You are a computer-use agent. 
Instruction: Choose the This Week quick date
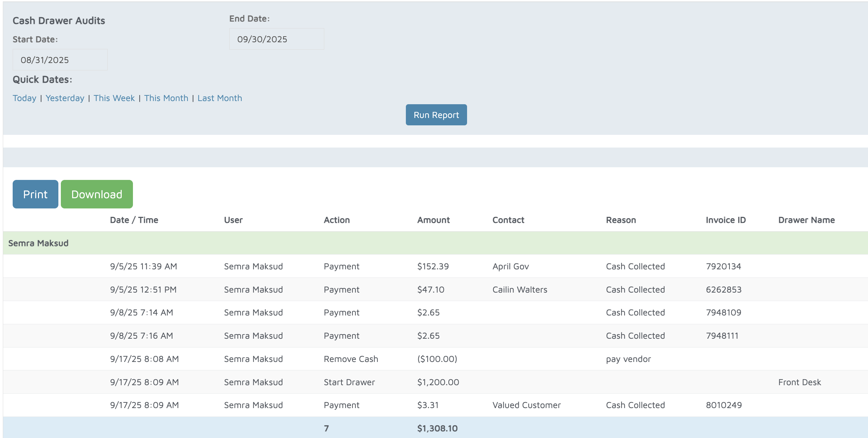[x=114, y=98]
